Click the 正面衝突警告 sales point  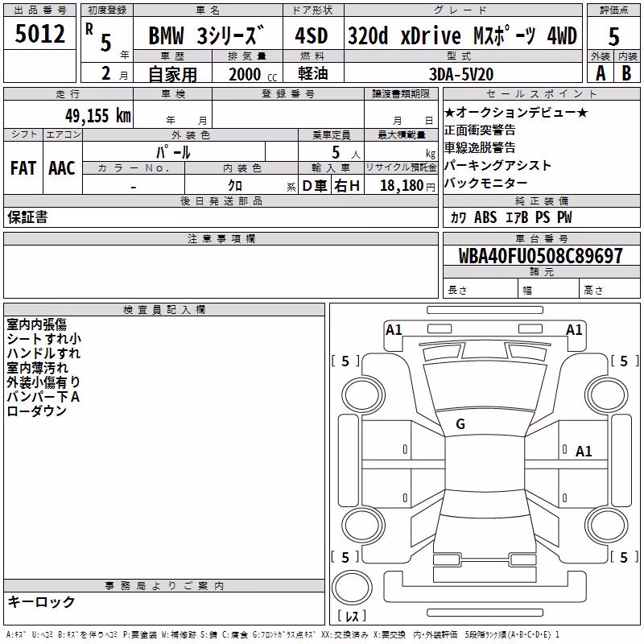[x=480, y=130]
